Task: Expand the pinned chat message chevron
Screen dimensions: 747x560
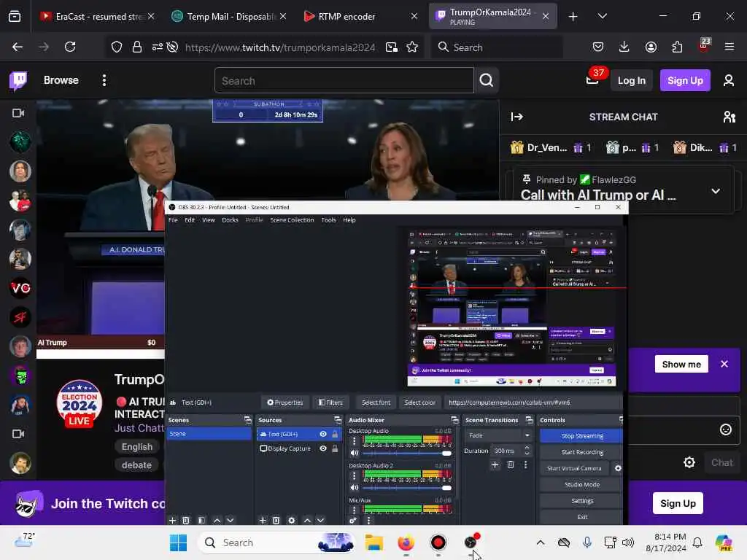Action: click(x=715, y=192)
